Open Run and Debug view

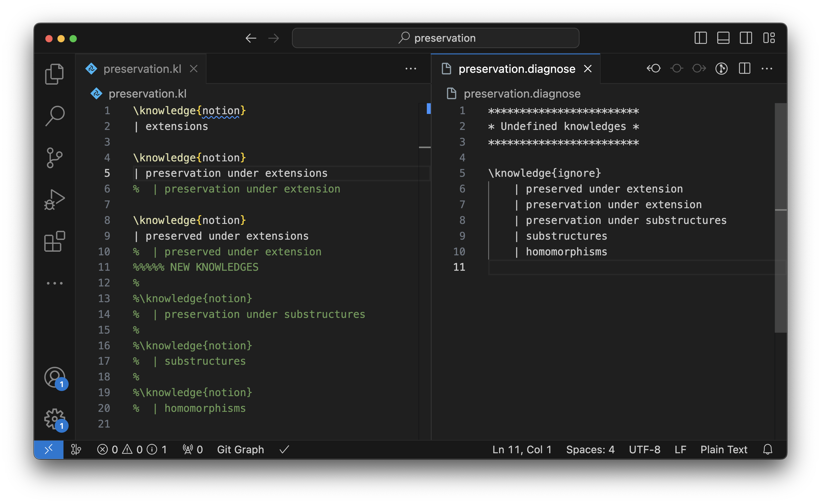point(54,199)
